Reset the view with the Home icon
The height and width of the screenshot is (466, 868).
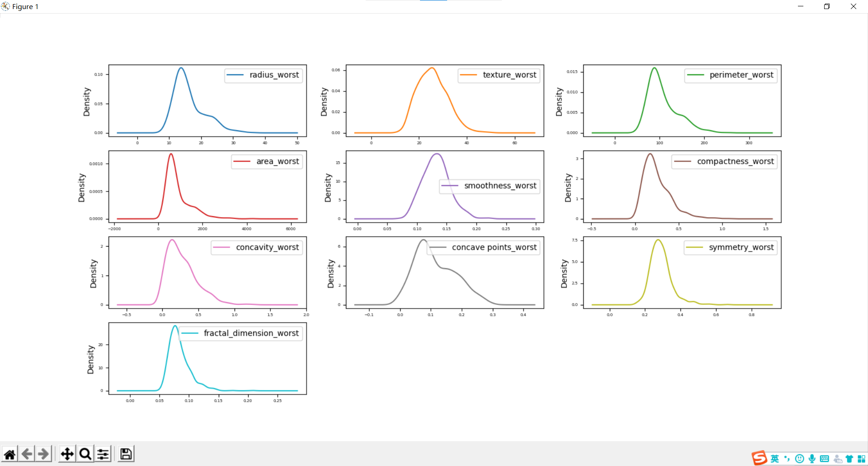tap(10, 454)
